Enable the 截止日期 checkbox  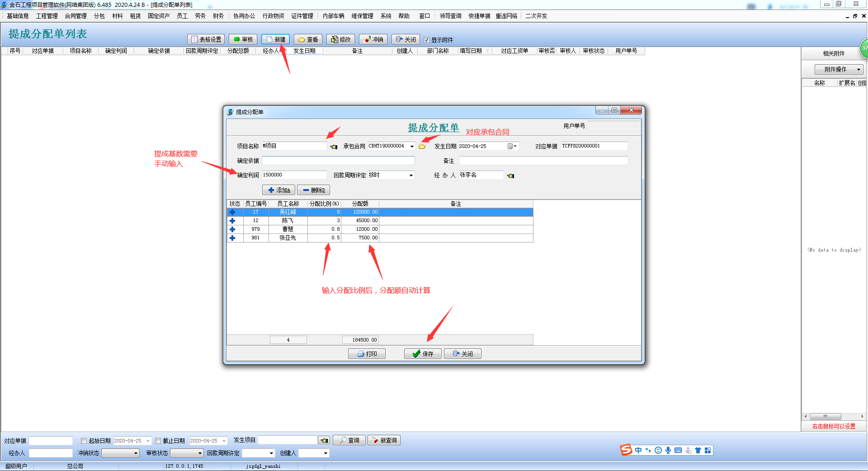(x=158, y=441)
